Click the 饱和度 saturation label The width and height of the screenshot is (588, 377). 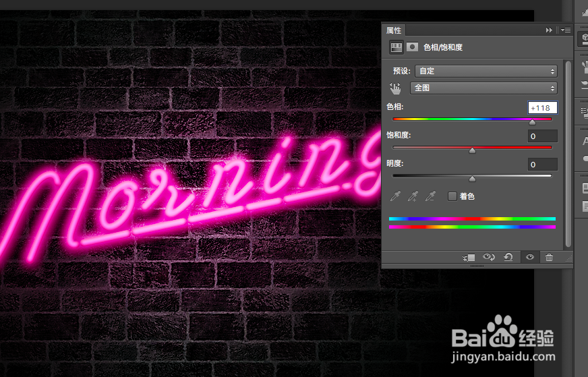point(399,135)
